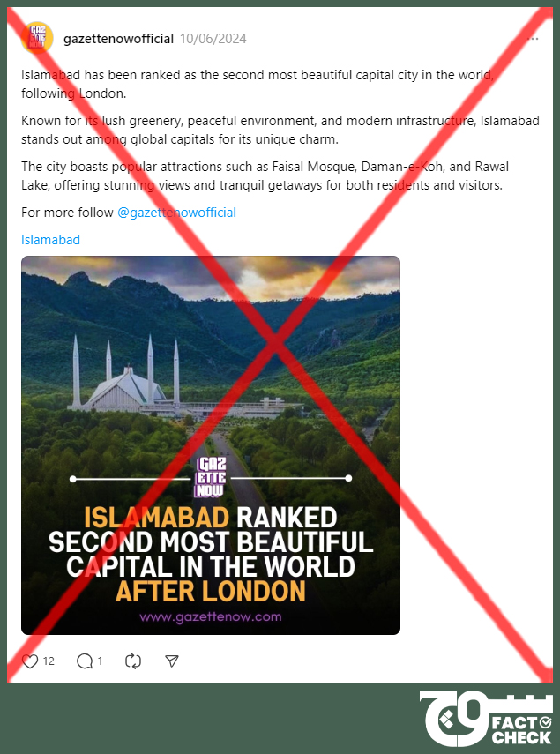Click the Gazette Now logo inside the image
Screen dimensions: 560x754
pyautogui.click(x=210, y=477)
